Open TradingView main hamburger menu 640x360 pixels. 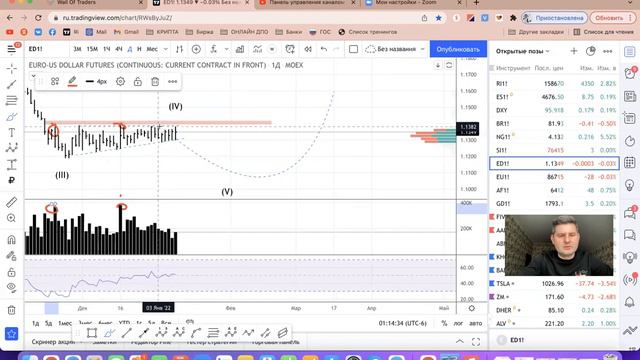click(11, 49)
